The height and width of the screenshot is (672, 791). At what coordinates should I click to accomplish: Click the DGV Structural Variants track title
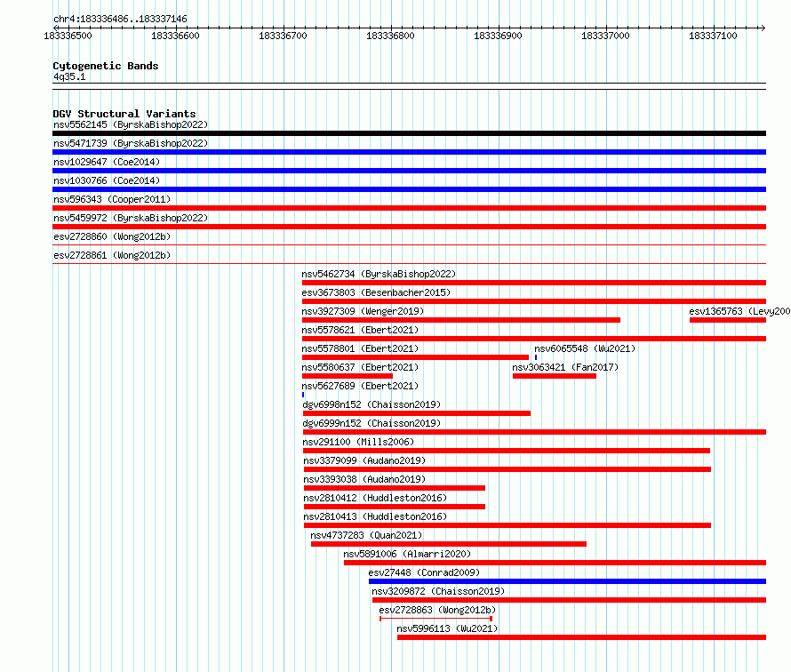click(x=124, y=114)
